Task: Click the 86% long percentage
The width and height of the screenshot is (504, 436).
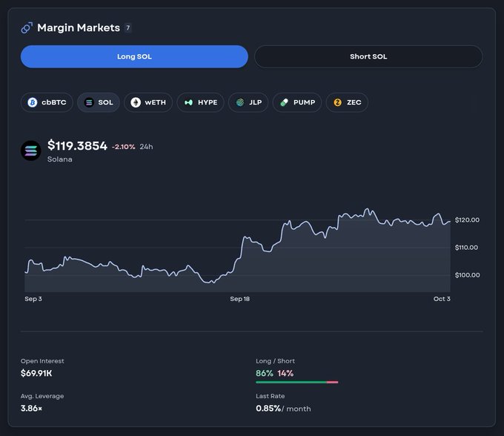Action: 265,373
